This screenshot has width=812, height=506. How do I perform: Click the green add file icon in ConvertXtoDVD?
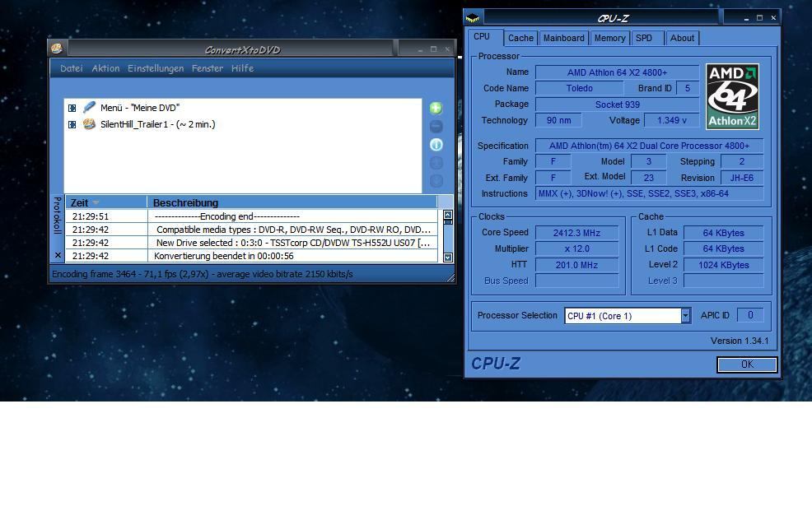[x=436, y=108]
